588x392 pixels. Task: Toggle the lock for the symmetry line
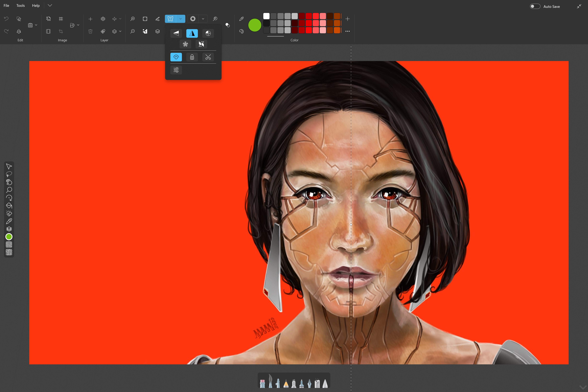click(192, 57)
